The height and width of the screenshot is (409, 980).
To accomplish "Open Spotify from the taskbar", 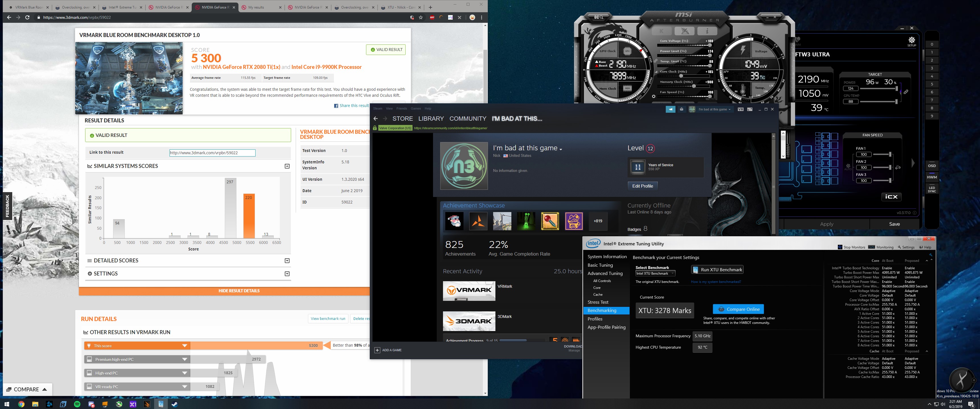I will [x=77, y=404].
